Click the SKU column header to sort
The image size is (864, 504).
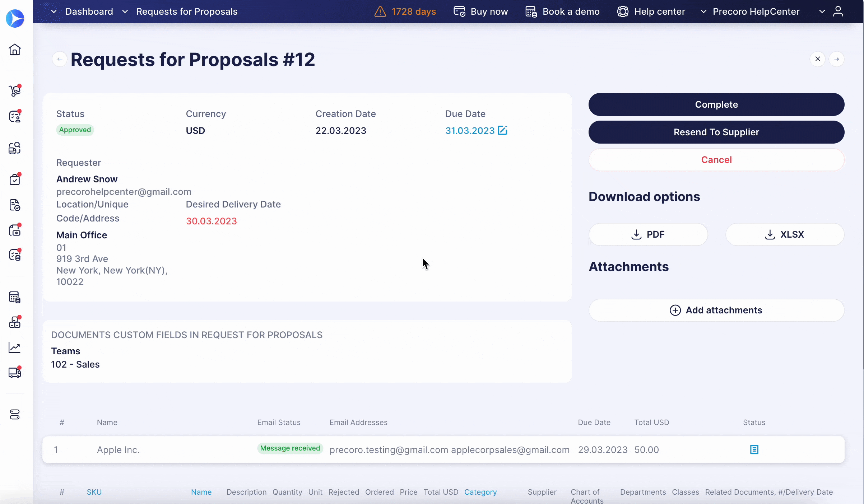click(x=94, y=492)
